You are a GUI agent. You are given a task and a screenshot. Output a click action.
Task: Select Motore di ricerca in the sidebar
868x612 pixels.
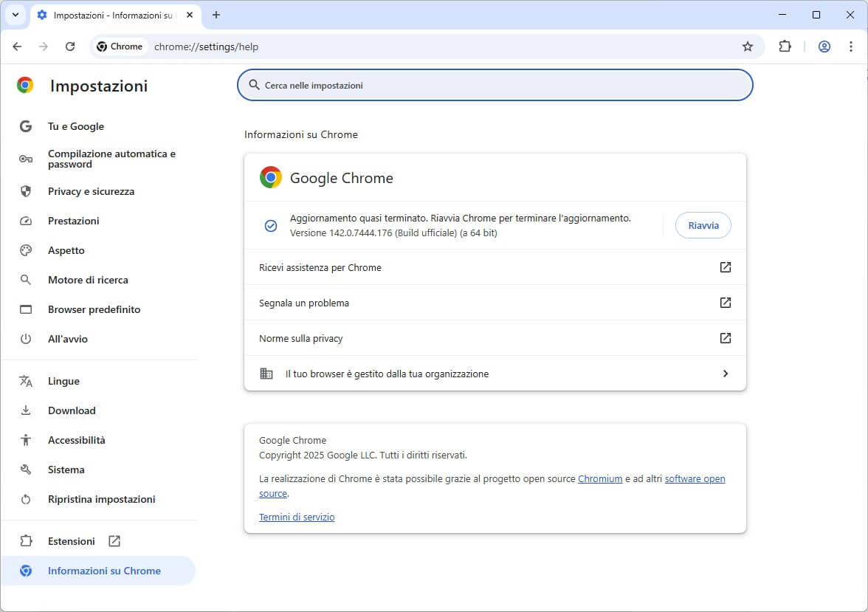pyautogui.click(x=88, y=280)
